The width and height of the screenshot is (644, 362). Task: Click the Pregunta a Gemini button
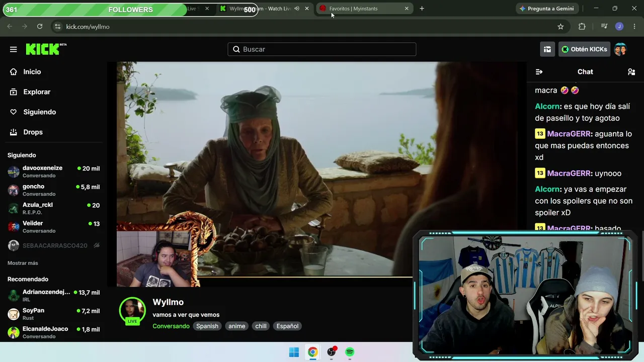pyautogui.click(x=546, y=9)
